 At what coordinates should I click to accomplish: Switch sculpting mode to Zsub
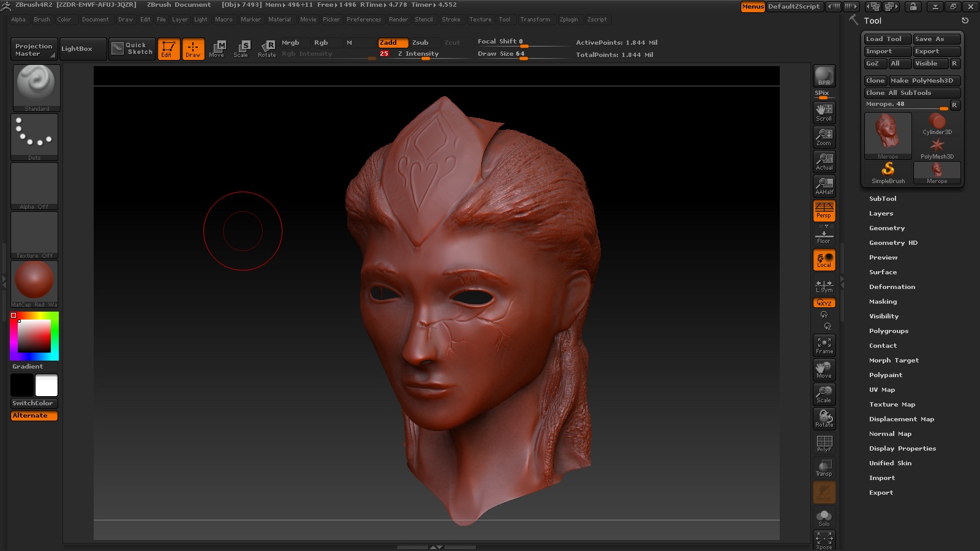point(420,42)
